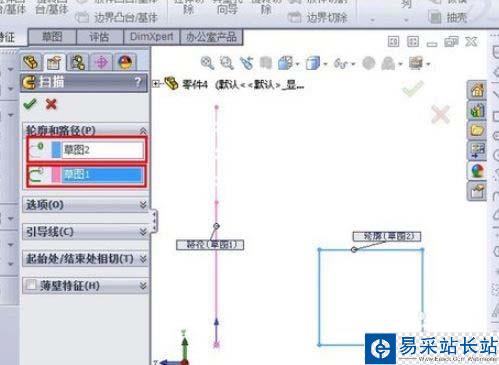Image resolution: width=499 pixels, height=365 pixels.
Task: Cancel the sweep with the red X
Action: pyautogui.click(x=51, y=104)
